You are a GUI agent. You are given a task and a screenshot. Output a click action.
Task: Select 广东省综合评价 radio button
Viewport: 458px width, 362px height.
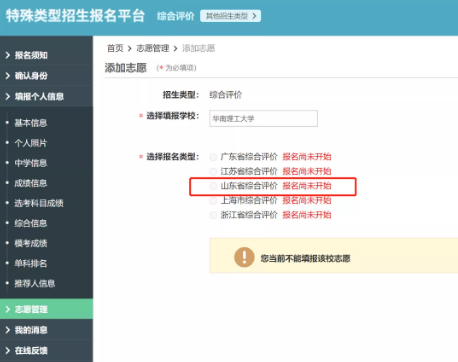[213, 157]
